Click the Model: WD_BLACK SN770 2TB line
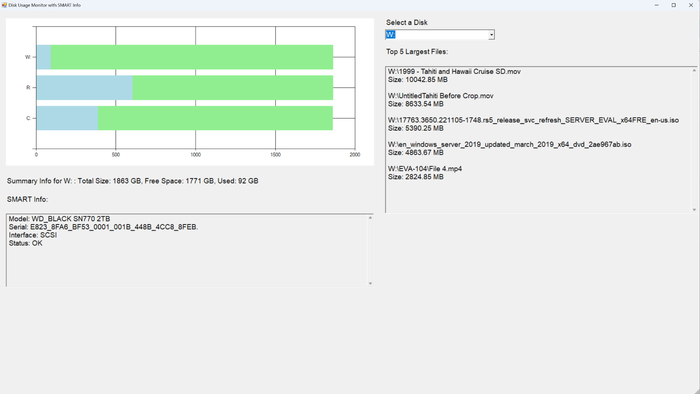 tap(59, 219)
